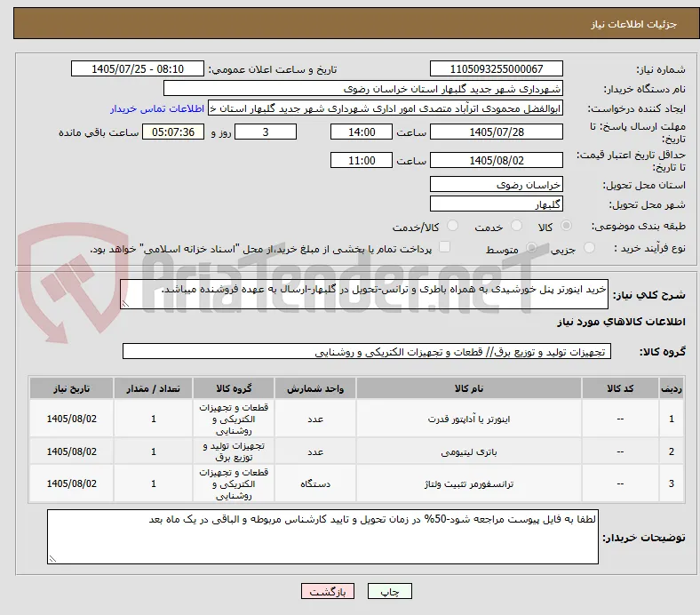Click the announcement date field 1405/07/25 - 08:10

tap(138, 68)
